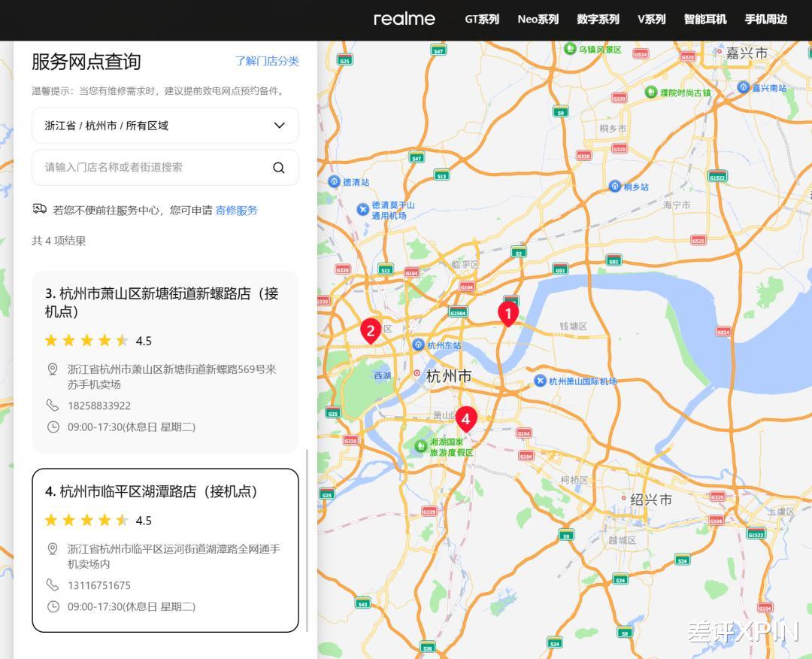The width and height of the screenshot is (812, 659).
Task: Click the store name search input field
Action: pyautogui.click(x=150, y=167)
